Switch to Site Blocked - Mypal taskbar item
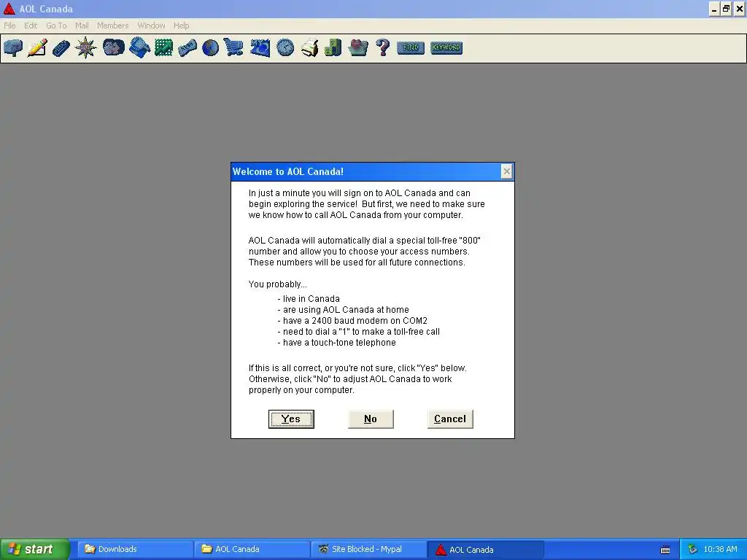The height and width of the screenshot is (560, 747). (x=368, y=549)
